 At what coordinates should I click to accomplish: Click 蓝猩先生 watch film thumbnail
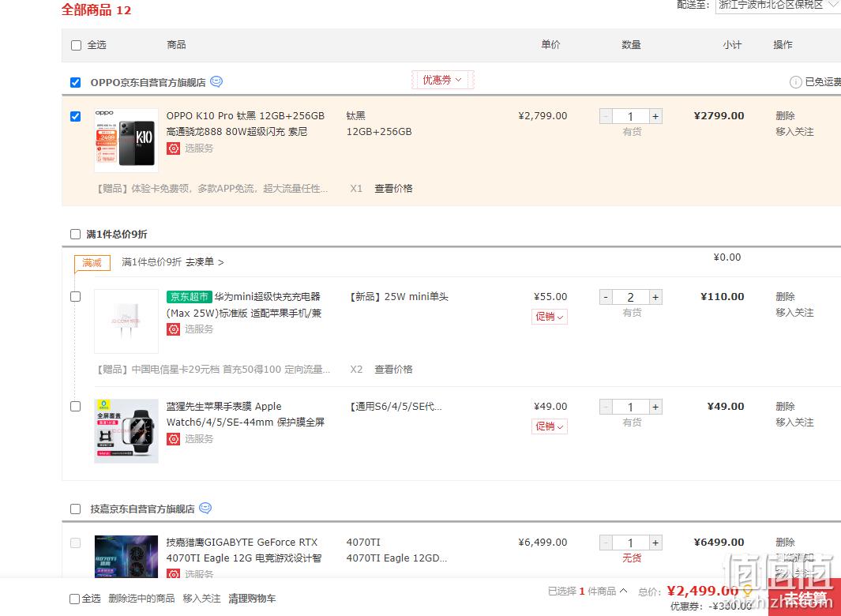click(126, 431)
